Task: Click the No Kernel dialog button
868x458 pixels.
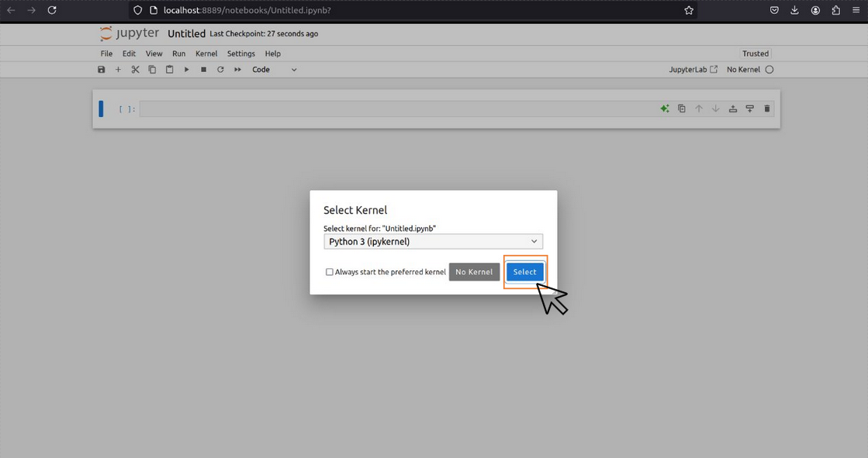Action: [475, 272]
